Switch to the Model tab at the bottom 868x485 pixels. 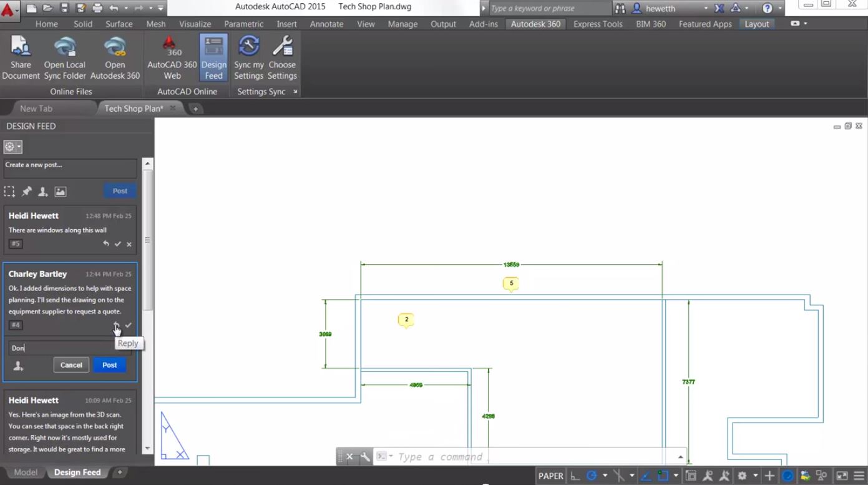coord(25,473)
